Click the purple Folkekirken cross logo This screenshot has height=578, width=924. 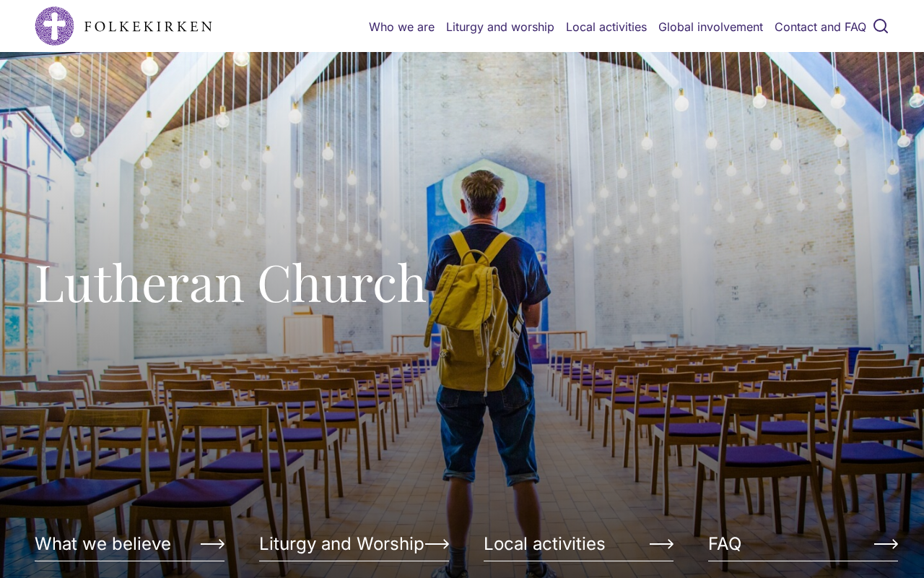click(x=54, y=26)
